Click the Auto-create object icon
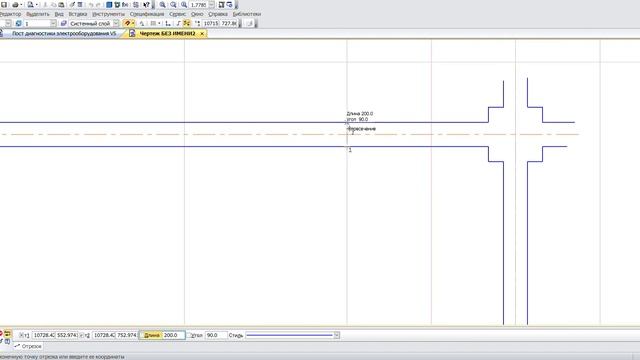This screenshot has width=640, height=360. 7,333
